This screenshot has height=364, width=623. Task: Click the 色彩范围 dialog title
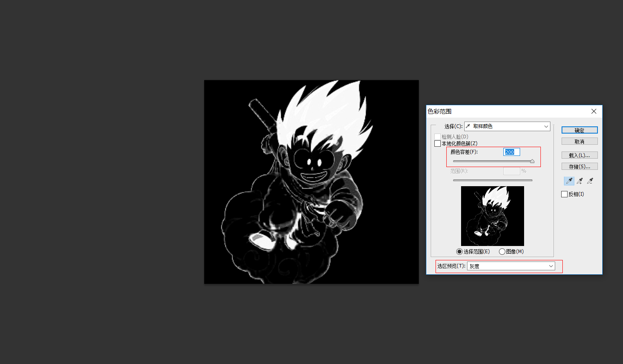[x=440, y=111]
